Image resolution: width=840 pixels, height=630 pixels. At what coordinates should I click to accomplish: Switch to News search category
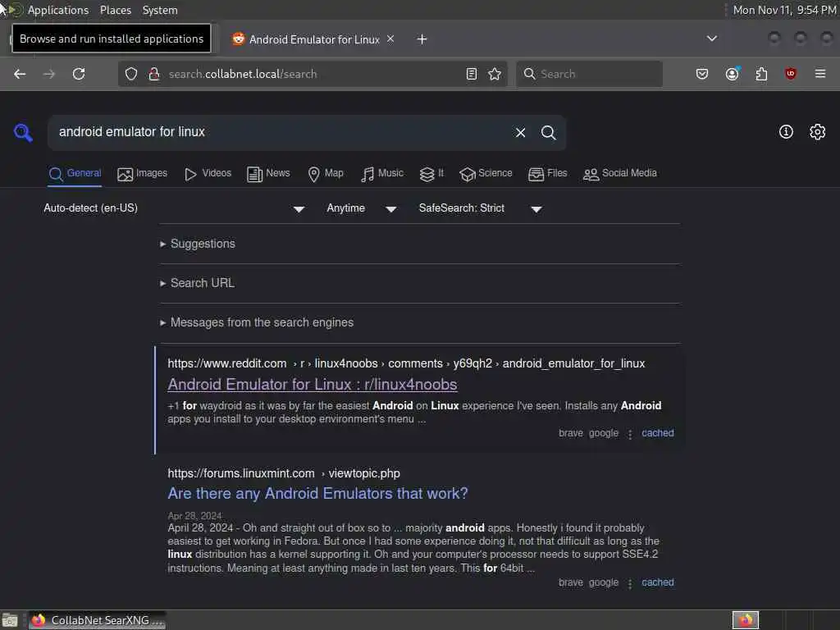[268, 174]
